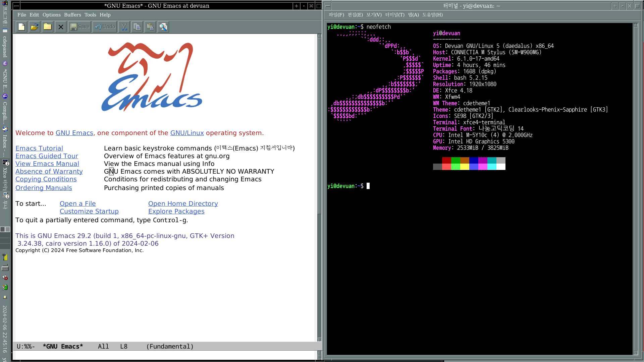This screenshot has width=644, height=362.
Task: Paste from clipboard using the clipboard toolbar icon
Action: (x=150, y=27)
